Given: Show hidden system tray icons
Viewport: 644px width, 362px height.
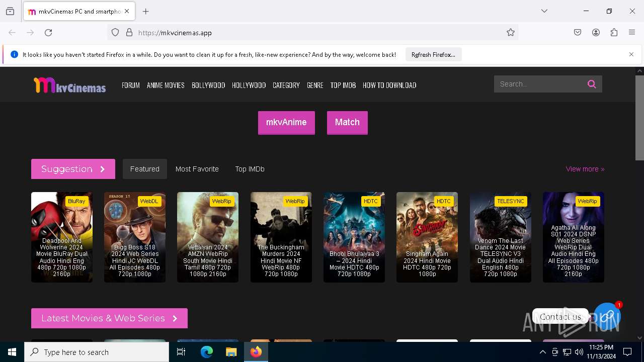Looking at the screenshot, I should [x=542, y=352].
